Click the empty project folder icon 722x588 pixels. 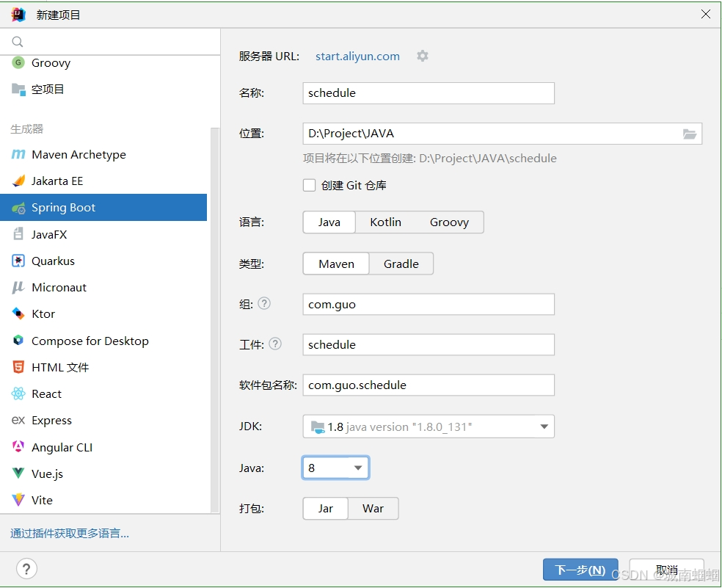point(18,90)
